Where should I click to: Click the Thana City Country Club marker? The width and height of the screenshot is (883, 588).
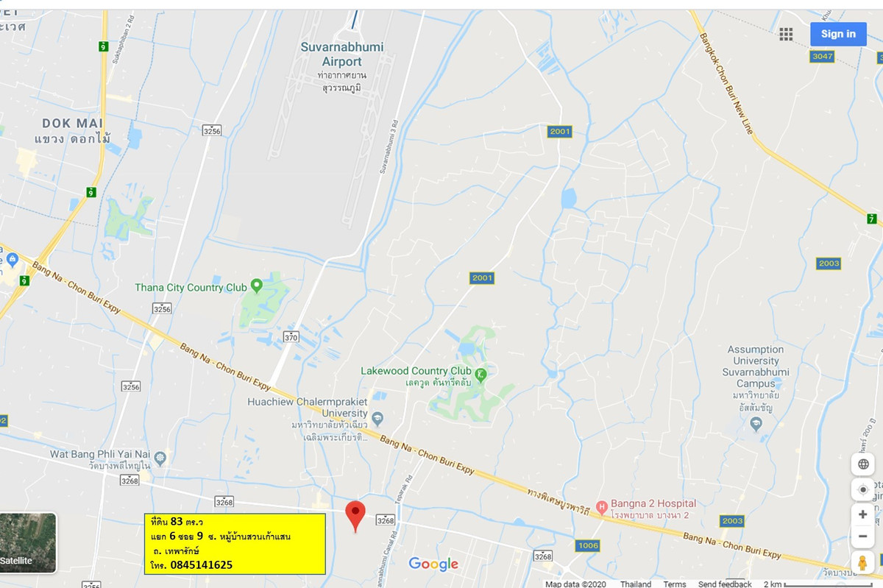(x=257, y=286)
